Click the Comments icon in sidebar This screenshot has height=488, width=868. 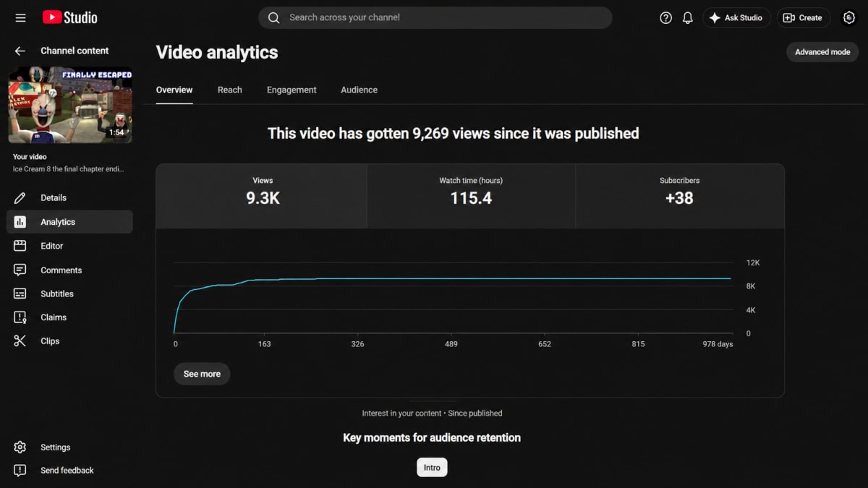[20, 270]
